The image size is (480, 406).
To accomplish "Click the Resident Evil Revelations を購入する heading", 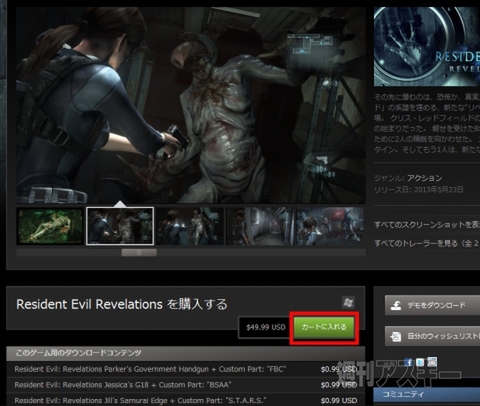I will click(122, 304).
